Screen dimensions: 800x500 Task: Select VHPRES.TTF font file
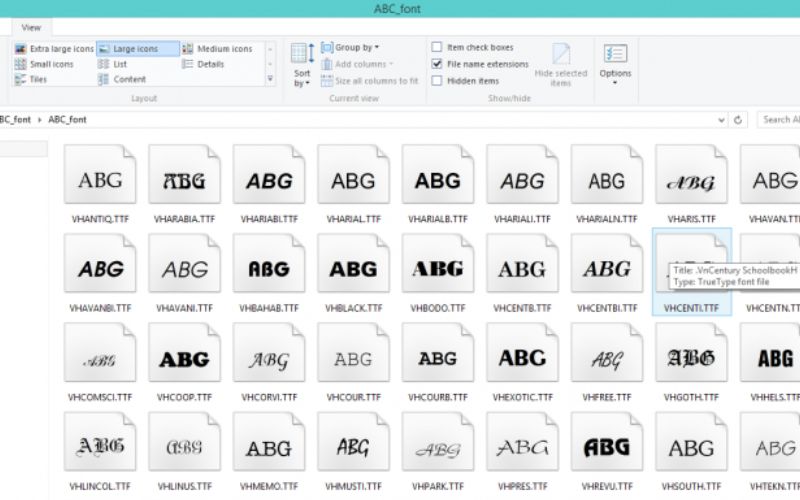click(522, 452)
